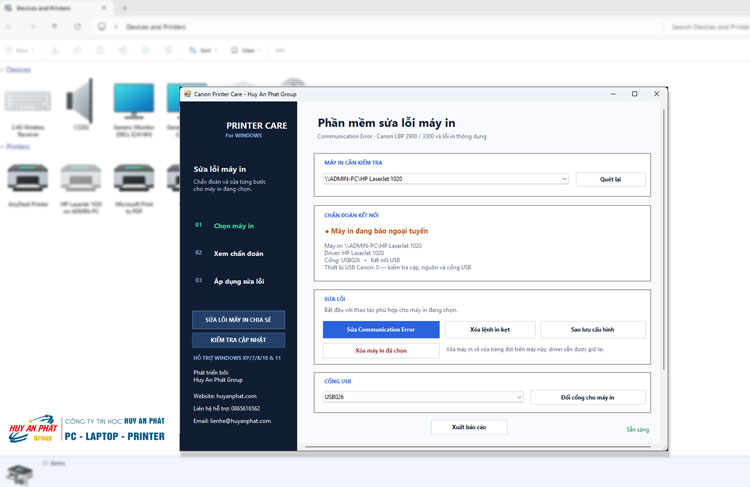Click the Copy icon in Explorer toolbar

point(77,50)
